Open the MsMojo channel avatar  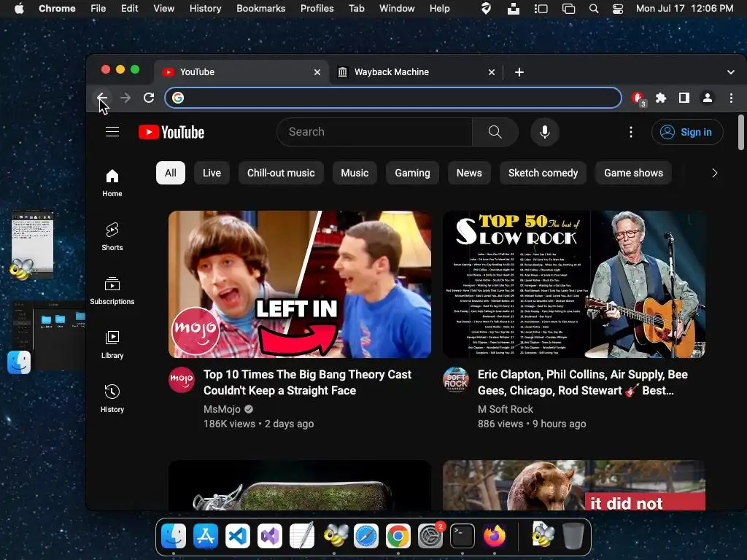click(182, 379)
